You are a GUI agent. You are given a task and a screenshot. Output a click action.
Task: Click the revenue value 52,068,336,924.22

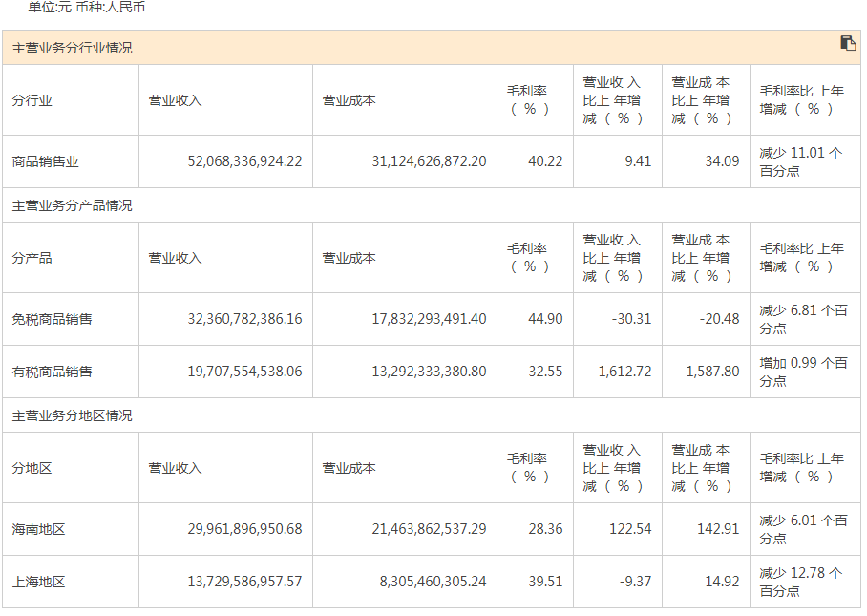coord(244,161)
